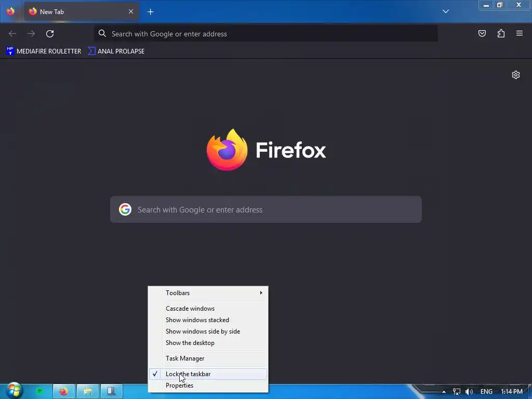Minimize the Firefox window
Screen dimensions: 532x399
486,5
